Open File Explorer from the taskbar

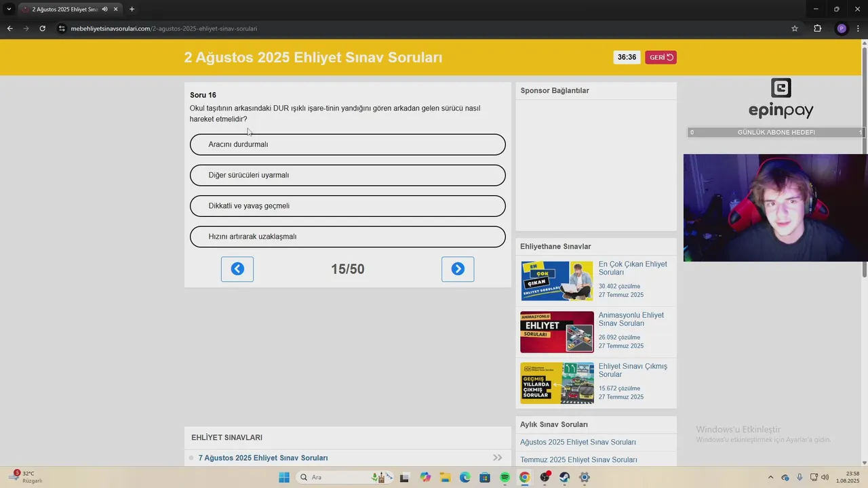click(x=445, y=477)
